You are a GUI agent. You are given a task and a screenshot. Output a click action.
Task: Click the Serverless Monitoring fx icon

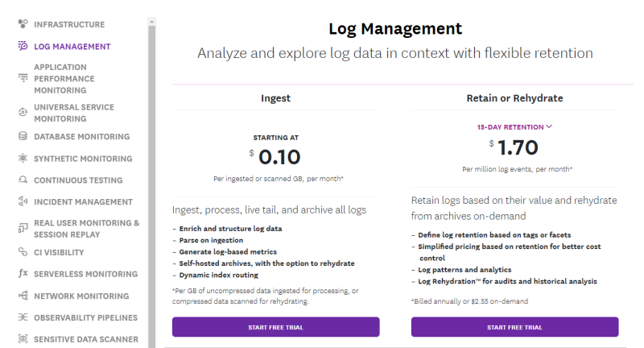pos(23,274)
